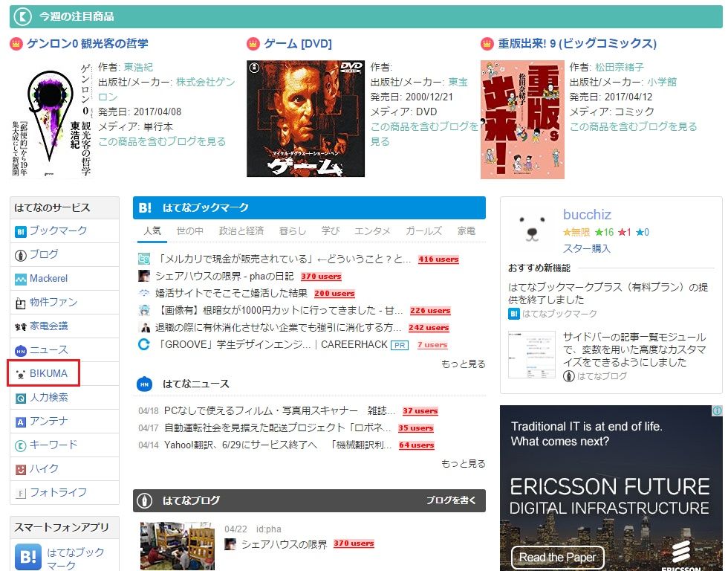Click もっと見る under はてなニュース

pyautogui.click(x=463, y=464)
